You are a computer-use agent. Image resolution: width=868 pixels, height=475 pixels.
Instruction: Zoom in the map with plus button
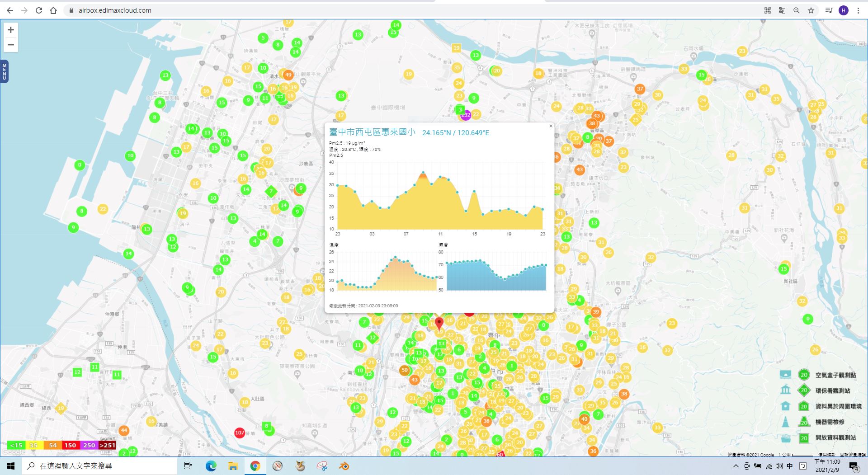(11, 30)
